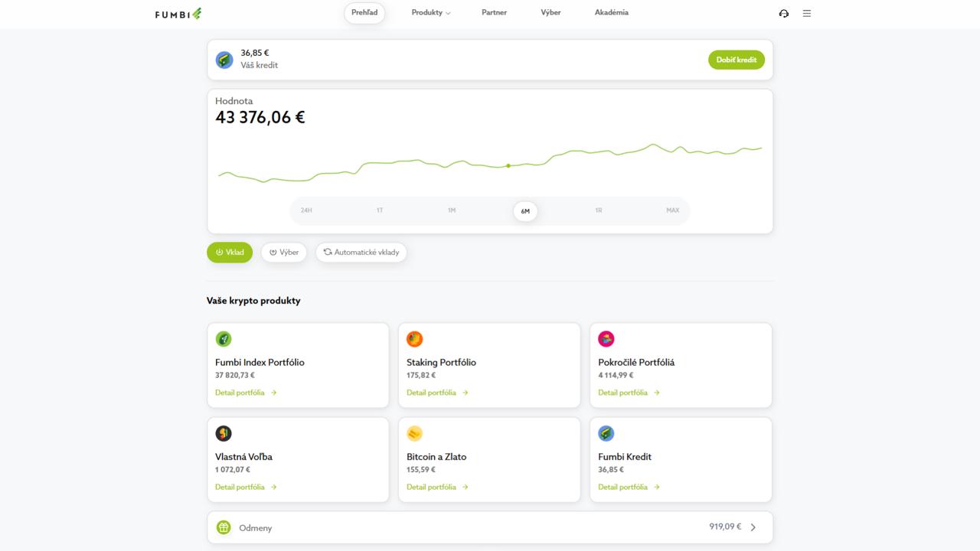980x551 pixels.
Task: Click the Odmeny gift icon
Action: click(x=224, y=527)
